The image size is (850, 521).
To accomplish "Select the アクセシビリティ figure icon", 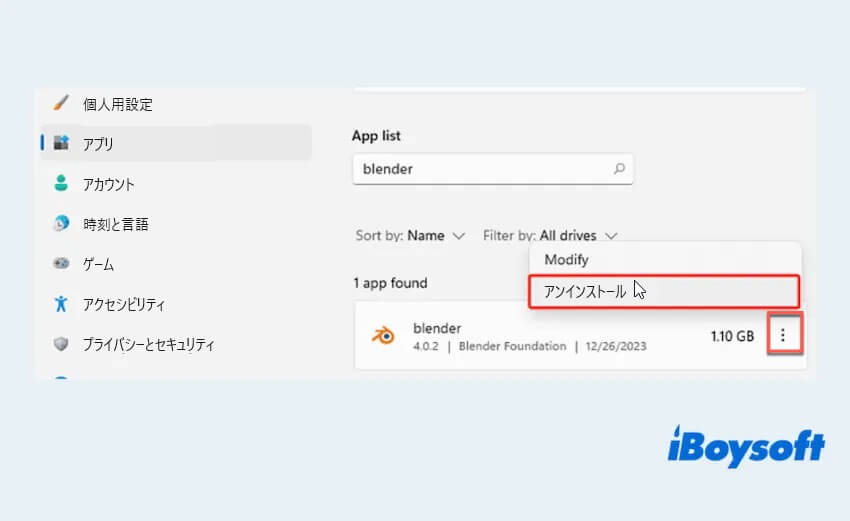I will pos(61,304).
